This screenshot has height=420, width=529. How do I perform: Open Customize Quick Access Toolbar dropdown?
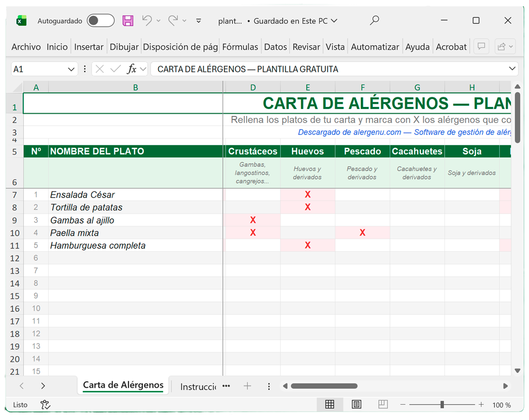[198, 21]
